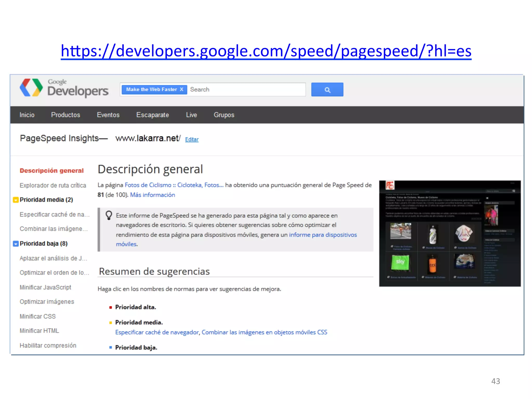
Task: Click the Más información link
Action: coord(152,195)
